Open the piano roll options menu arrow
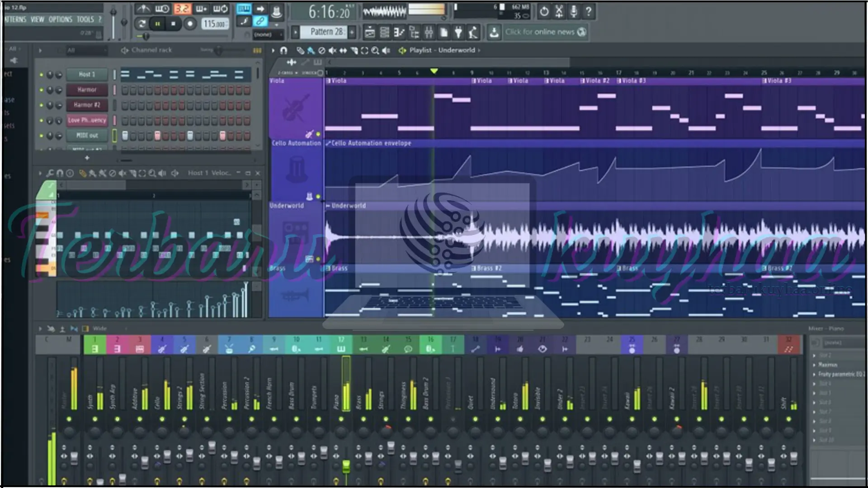868x488 pixels. [x=40, y=173]
